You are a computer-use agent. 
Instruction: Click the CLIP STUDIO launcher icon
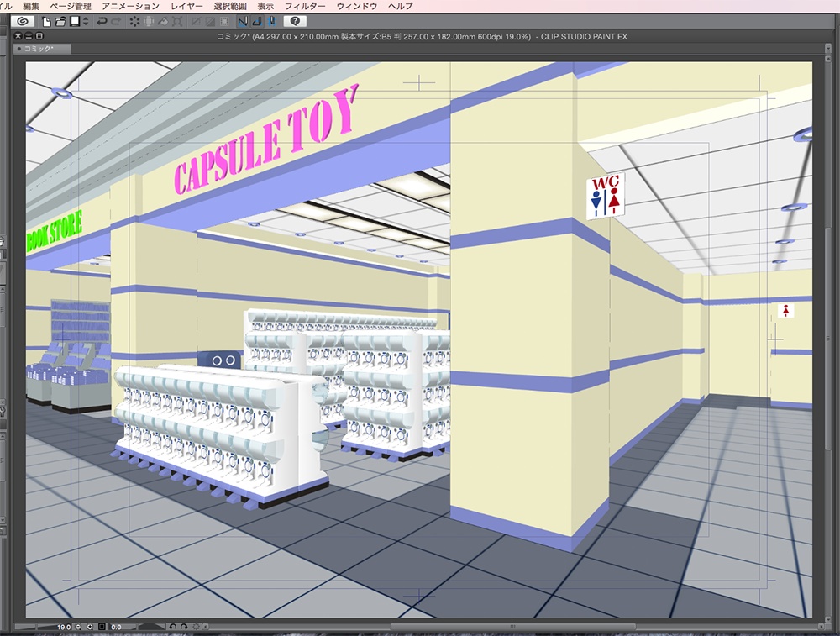[23, 21]
